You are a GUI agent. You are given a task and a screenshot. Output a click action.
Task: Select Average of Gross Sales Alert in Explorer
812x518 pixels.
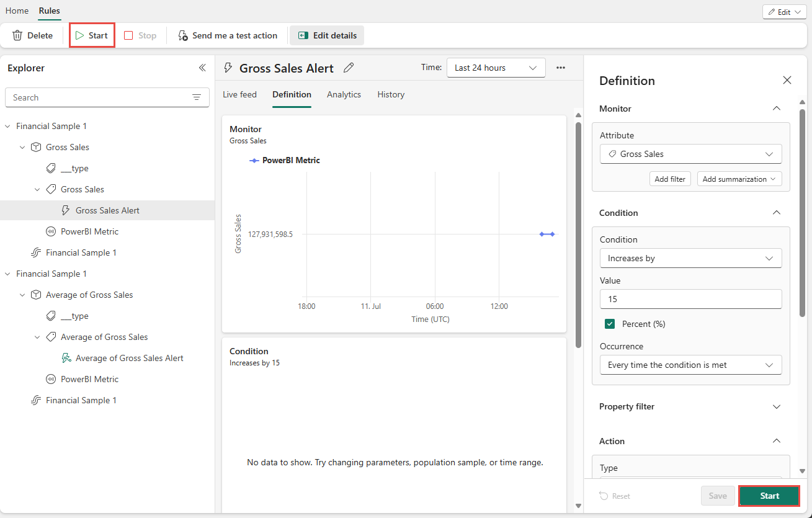tap(129, 358)
